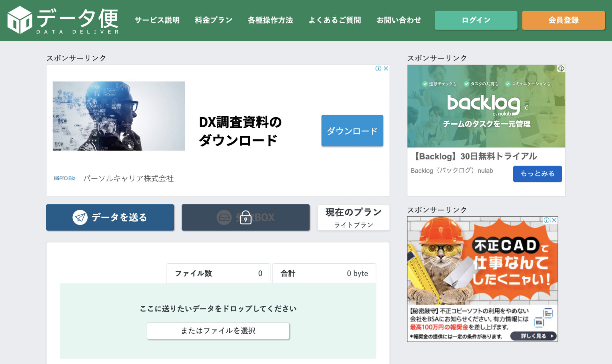This screenshot has height=364, width=612.
Task: Click ダウンロード on the DX調査資料 ad
Action: click(352, 130)
